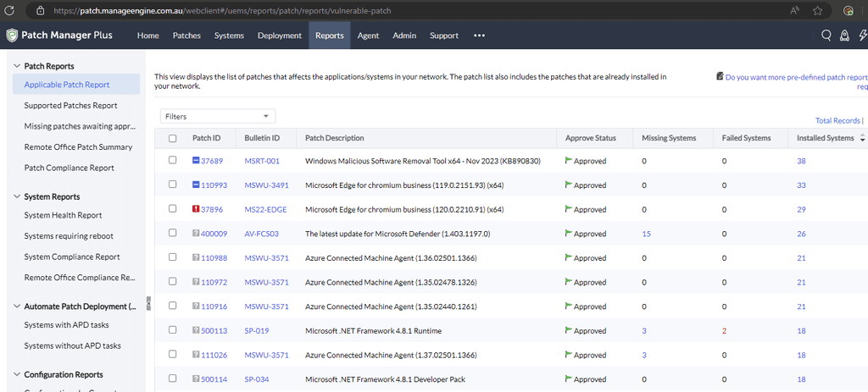Click the favorites star in address bar
The height and width of the screenshot is (392, 868).
point(817,11)
